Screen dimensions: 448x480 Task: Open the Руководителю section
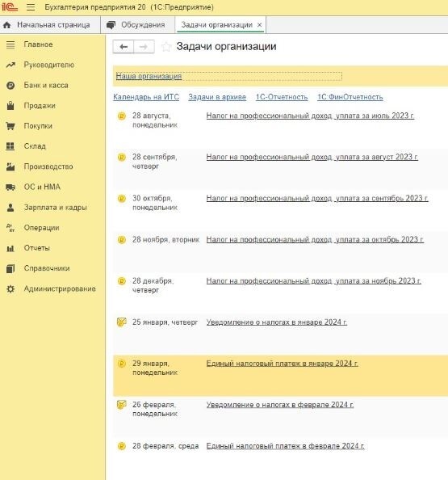[x=49, y=65]
